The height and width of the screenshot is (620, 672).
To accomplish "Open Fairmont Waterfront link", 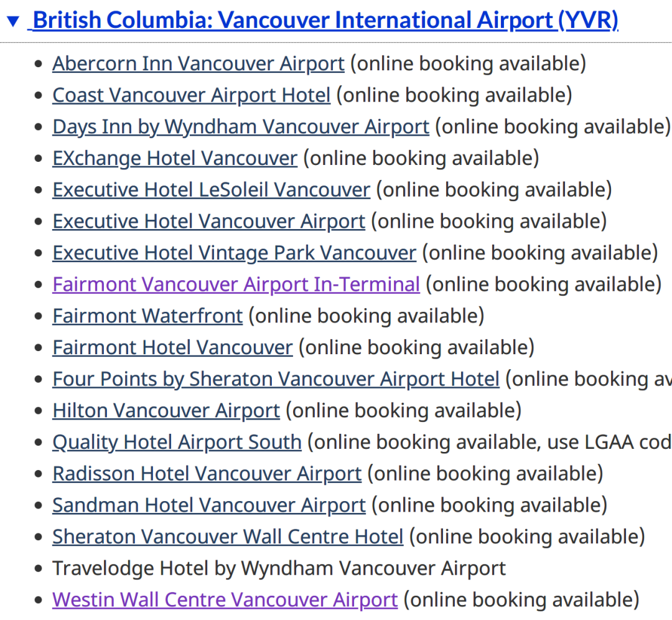I will (x=147, y=316).
